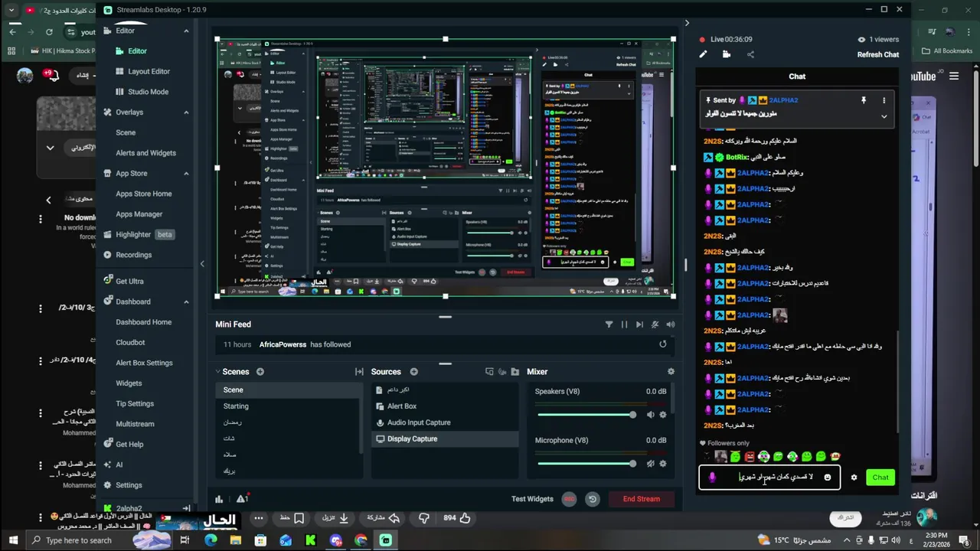Open Streamlabs sidebar collapse arrow at bottom
980x551 pixels.
click(x=186, y=508)
